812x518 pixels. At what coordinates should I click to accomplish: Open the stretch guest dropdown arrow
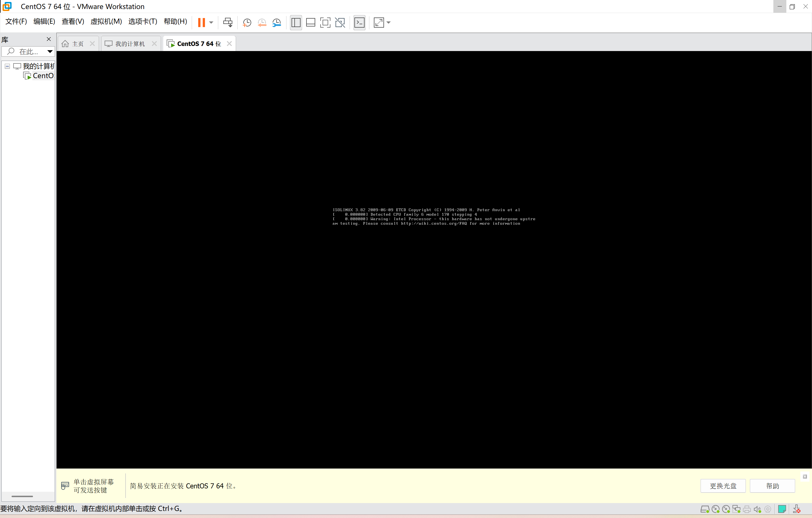pyautogui.click(x=389, y=23)
